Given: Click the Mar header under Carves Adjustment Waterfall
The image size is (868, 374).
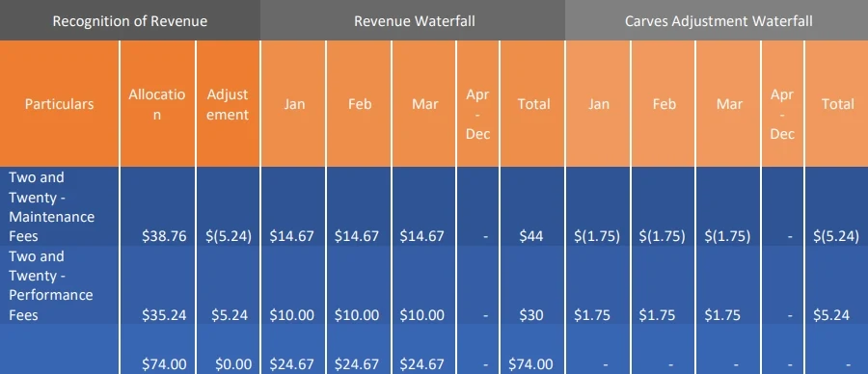Looking at the screenshot, I should [x=729, y=103].
